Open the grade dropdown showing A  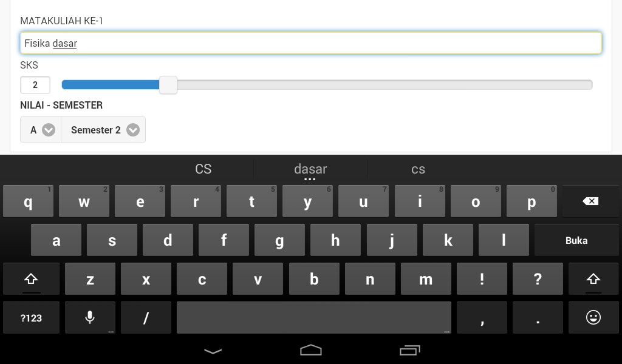pos(41,129)
